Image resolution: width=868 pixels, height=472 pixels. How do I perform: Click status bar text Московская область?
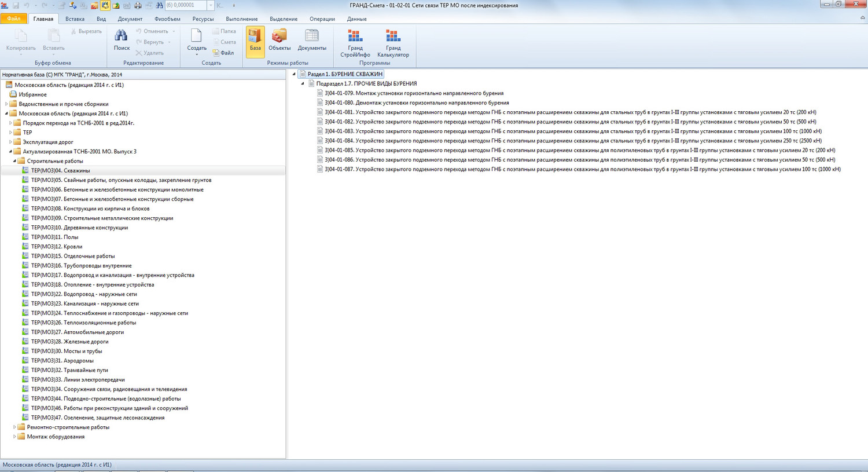57,464
